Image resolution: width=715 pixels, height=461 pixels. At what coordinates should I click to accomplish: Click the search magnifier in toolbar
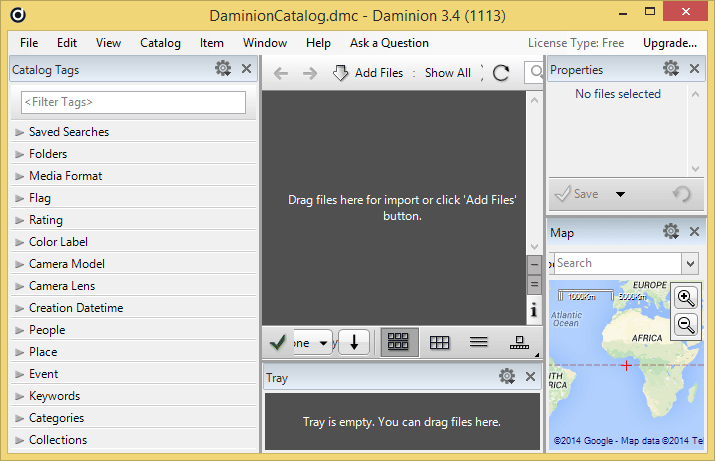coord(536,72)
